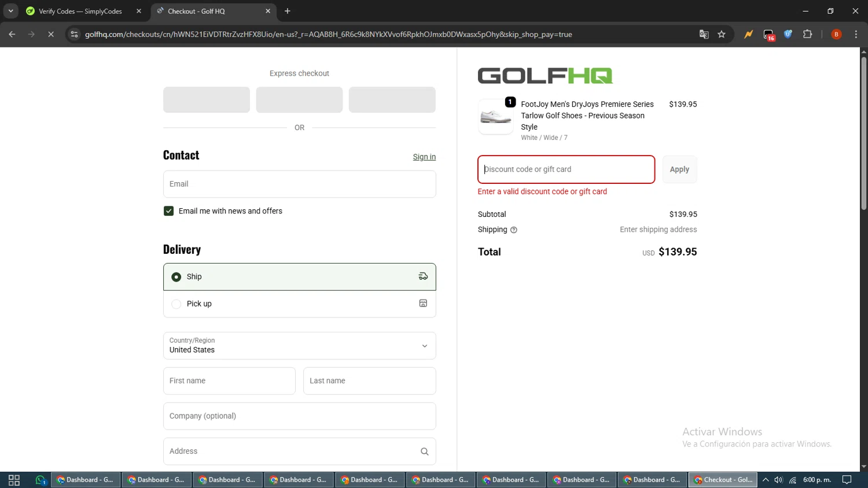
Task: Click the taskbar volume speaker icon
Action: pos(779,480)
